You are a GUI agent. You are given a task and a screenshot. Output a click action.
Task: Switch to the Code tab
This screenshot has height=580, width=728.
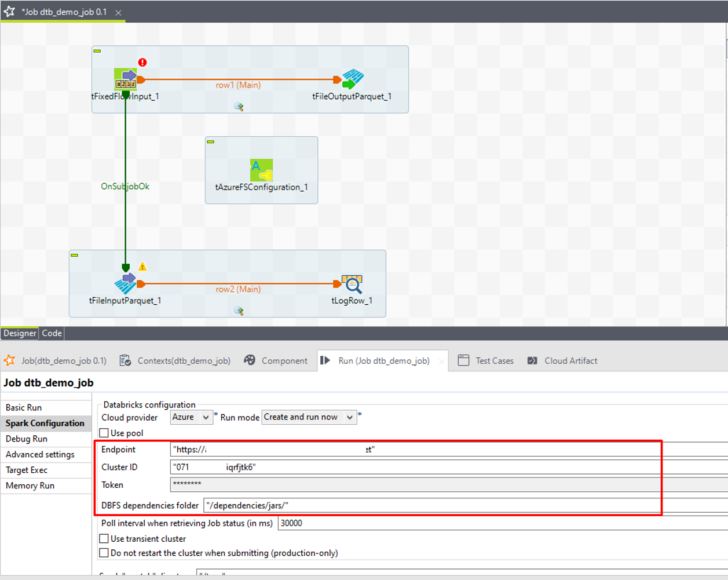(52, 333)
